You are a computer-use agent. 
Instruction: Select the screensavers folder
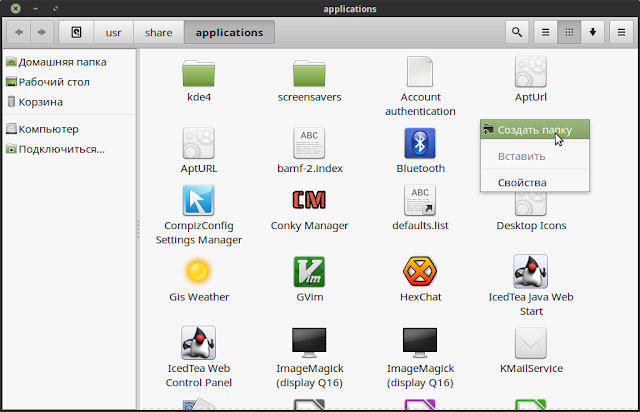click(309, 80)
